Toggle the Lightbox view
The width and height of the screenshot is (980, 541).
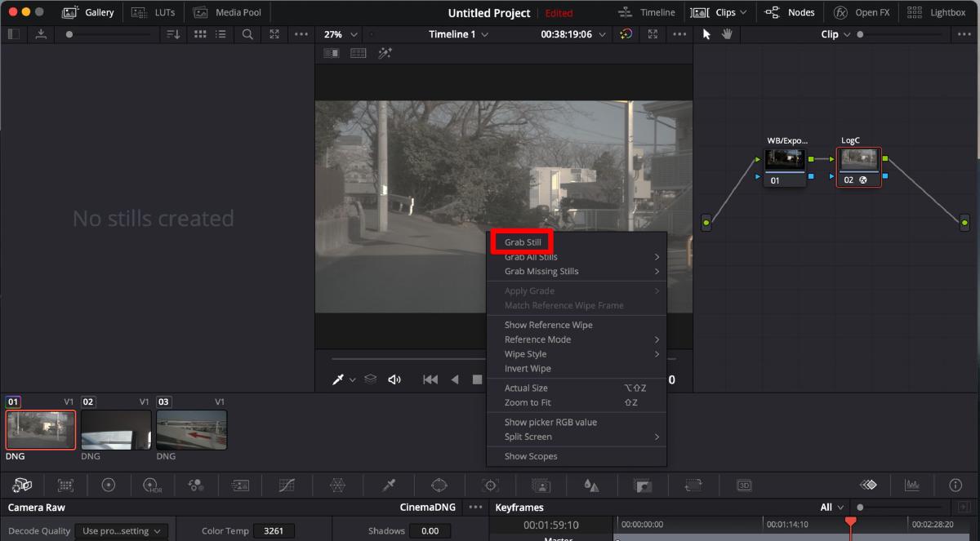pos(937,12)
